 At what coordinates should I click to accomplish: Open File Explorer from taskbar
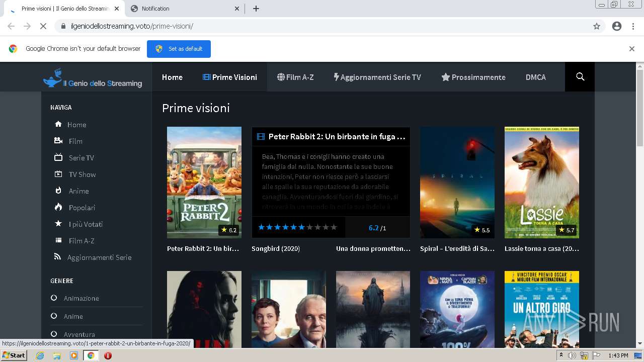point(57,355)
